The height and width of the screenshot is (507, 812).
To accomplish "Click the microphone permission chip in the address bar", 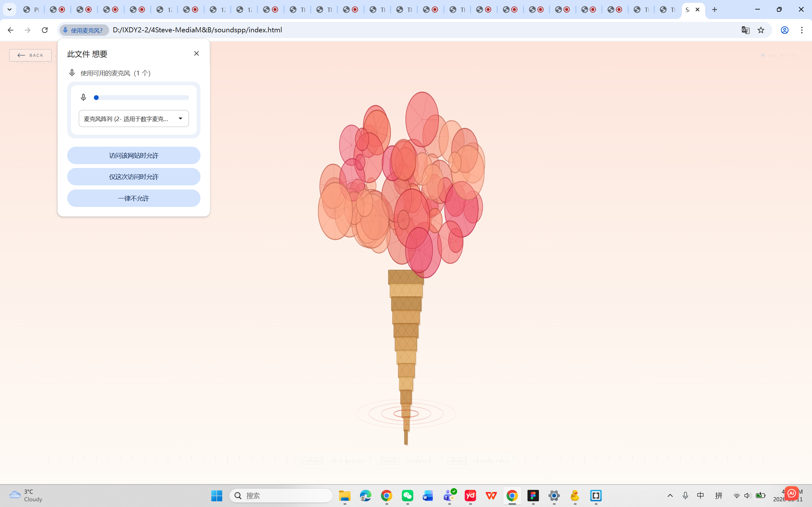I will [84, 30].
